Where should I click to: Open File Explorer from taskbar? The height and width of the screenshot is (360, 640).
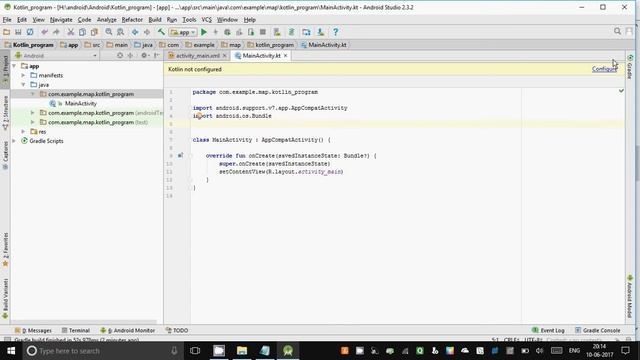242,351
